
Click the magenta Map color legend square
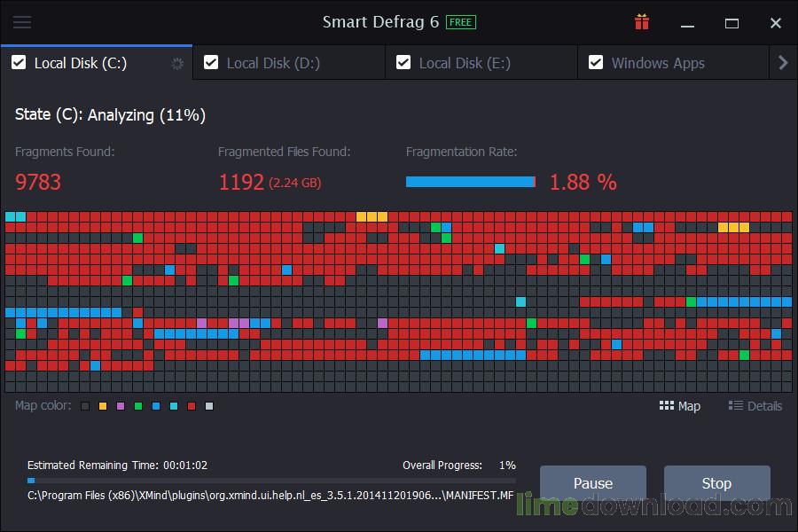pyautogui.click(x=121, y=406)
